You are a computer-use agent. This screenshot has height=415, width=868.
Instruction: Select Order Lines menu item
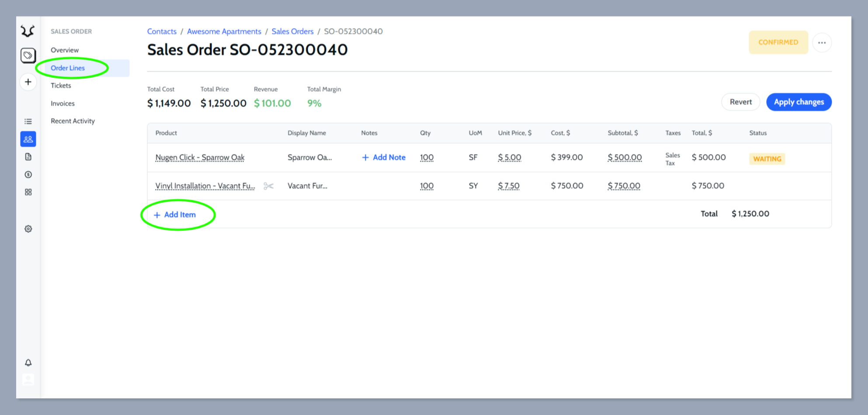click(87, 68)
